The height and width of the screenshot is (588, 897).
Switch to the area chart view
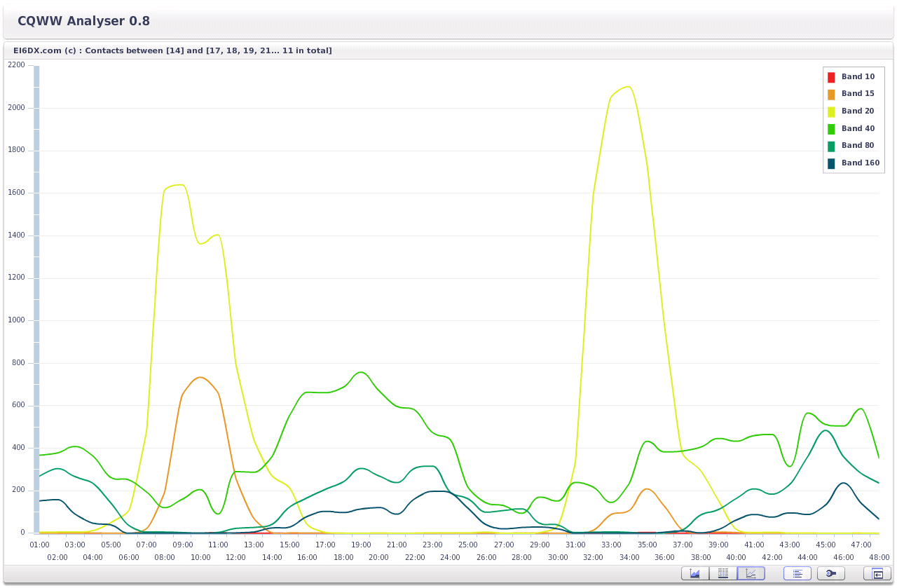[695, 573]
